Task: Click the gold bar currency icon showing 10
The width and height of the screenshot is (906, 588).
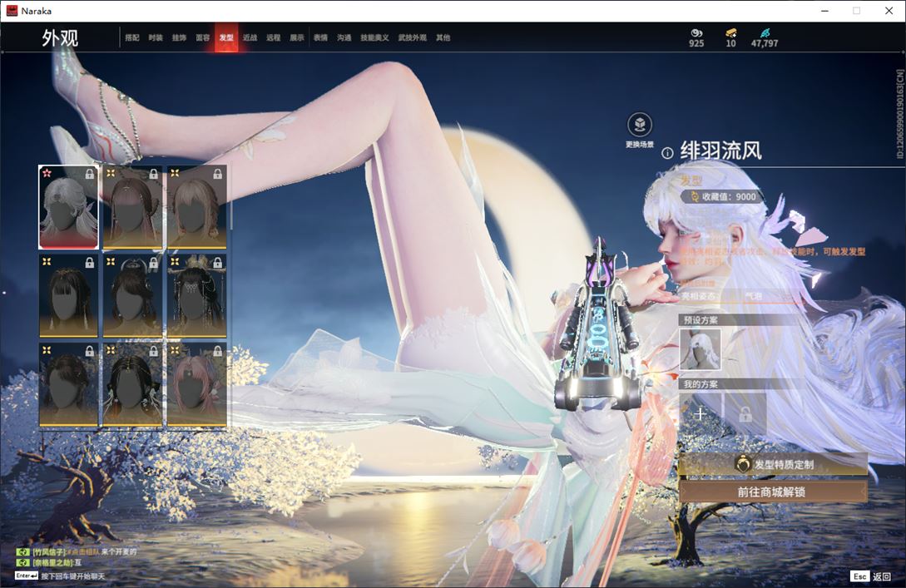Action: coord(731,33)
